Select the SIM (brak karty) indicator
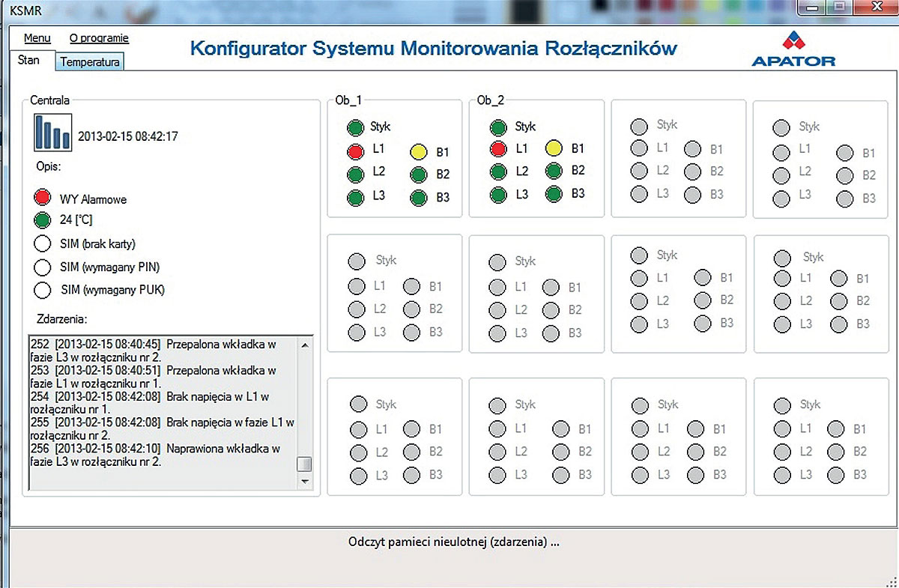Image resolution: width=899 pixels, height=588 pixels. [x=43, y=243]
